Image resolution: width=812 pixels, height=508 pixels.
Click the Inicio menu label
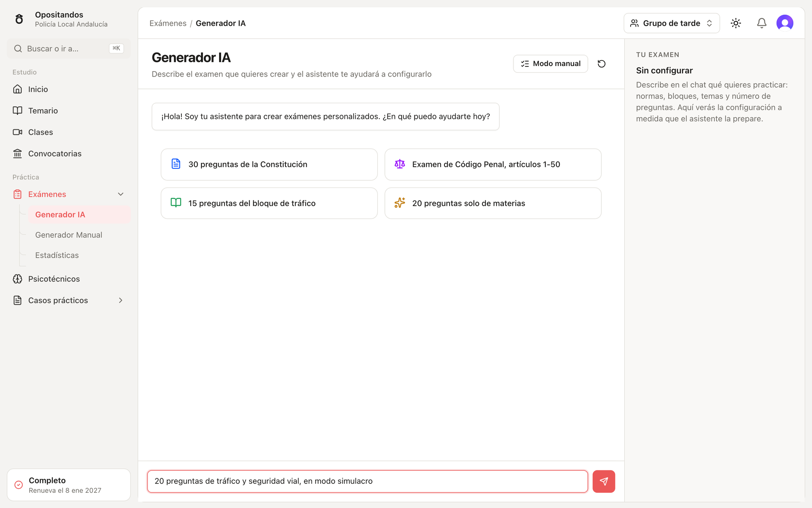click(x=38, y=89)
